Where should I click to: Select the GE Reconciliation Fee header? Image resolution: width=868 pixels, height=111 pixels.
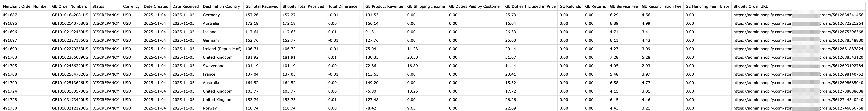pos(662,6)
